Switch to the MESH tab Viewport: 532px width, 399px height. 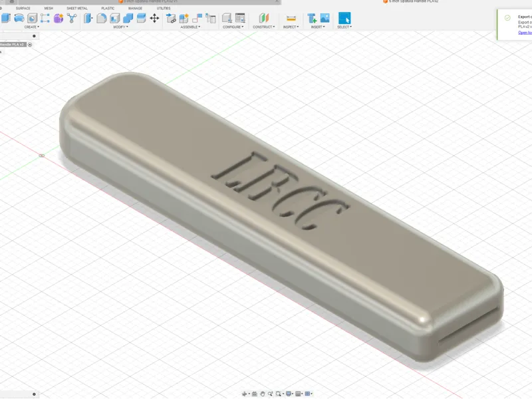pyautogui.click(x=49, y=8)
